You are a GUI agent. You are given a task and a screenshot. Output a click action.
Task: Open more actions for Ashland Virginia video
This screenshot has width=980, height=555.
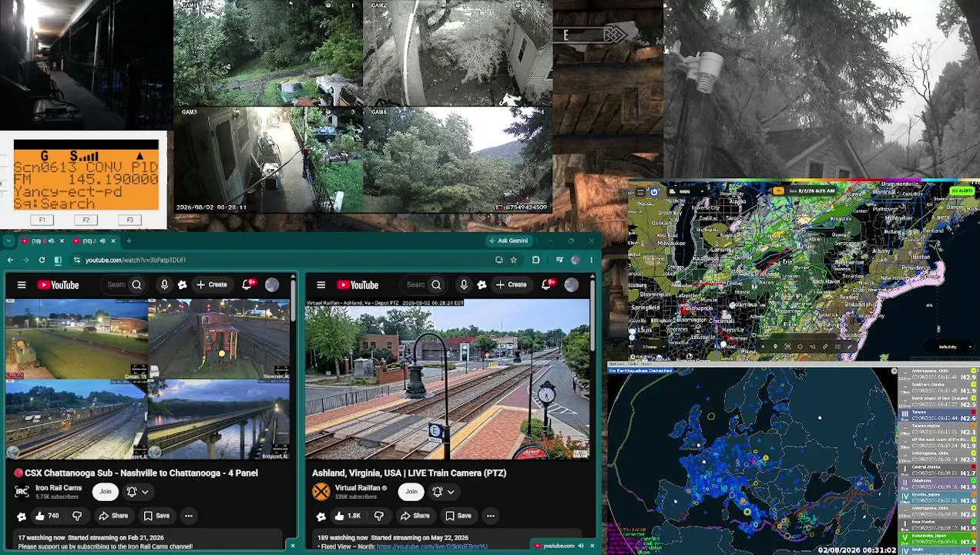tap(490, 516)
